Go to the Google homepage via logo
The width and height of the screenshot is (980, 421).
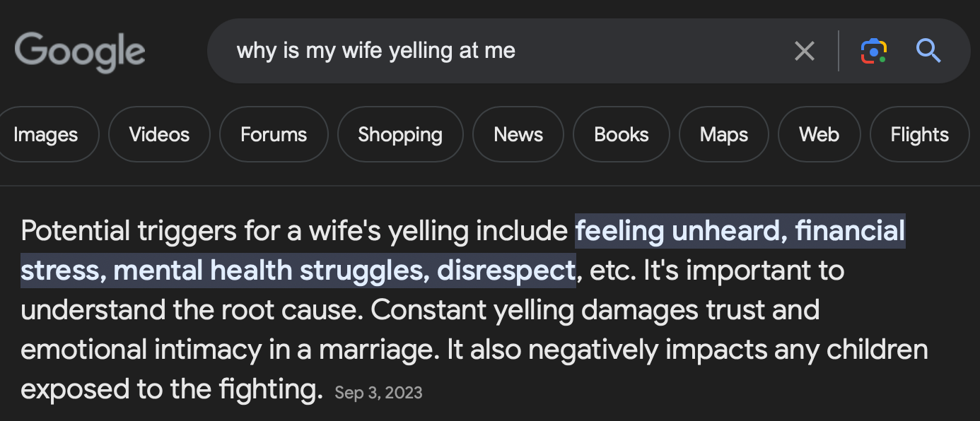click(80, 52)
